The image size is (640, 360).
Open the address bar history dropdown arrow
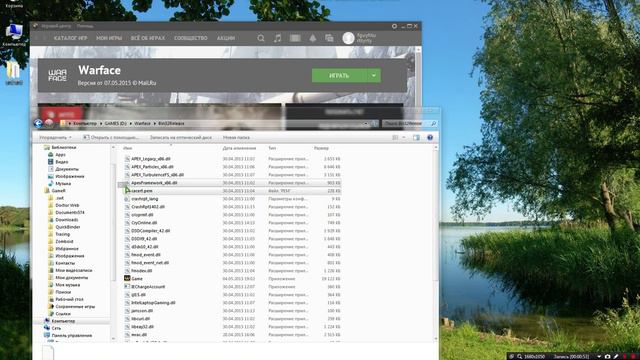(x=366, y=123)
